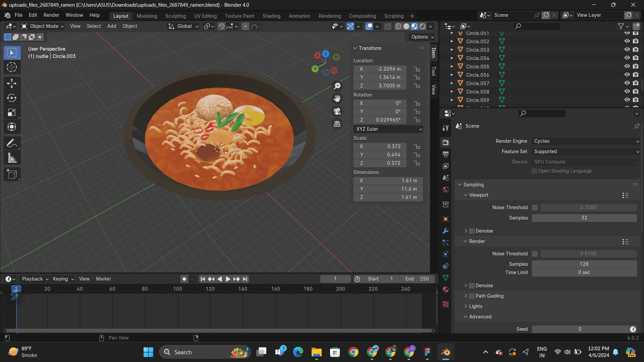Click the Render Samples slider field

584,264
